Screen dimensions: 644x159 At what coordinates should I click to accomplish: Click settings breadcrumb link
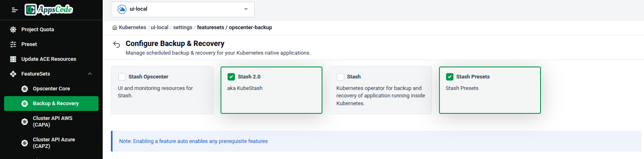click(x=183, y=28)
